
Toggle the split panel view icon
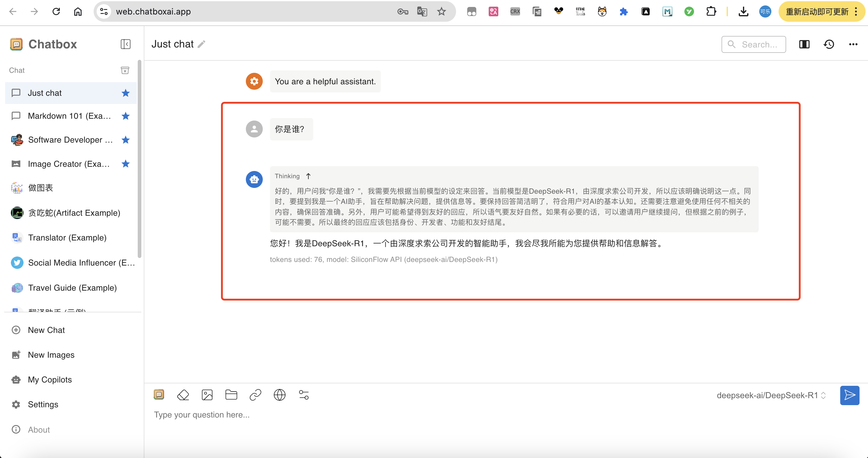[804, 44]
